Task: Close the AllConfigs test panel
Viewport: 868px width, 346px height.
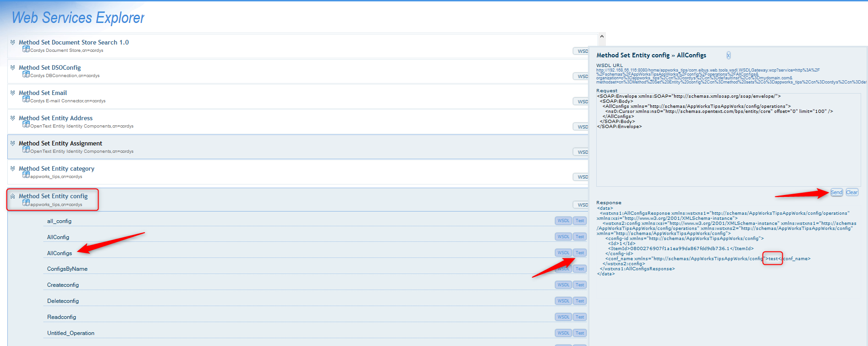Action: [728, 56]
